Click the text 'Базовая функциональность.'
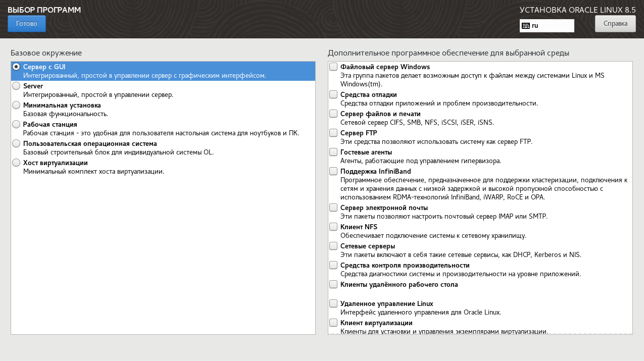 66,114
